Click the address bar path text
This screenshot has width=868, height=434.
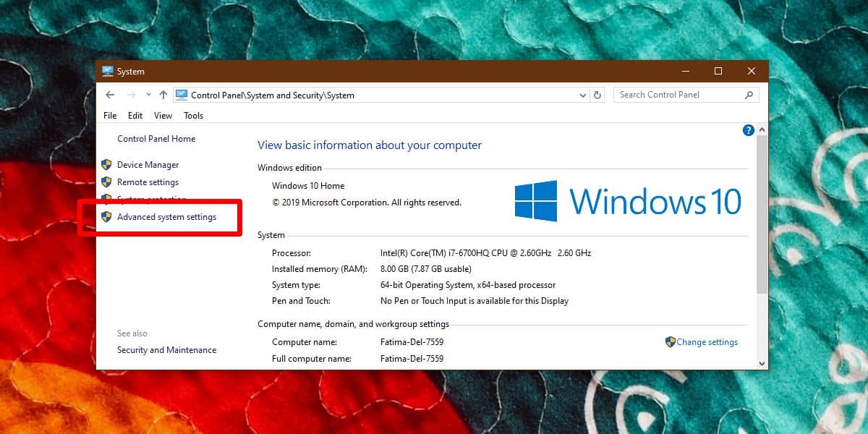[x=273, y=95]
